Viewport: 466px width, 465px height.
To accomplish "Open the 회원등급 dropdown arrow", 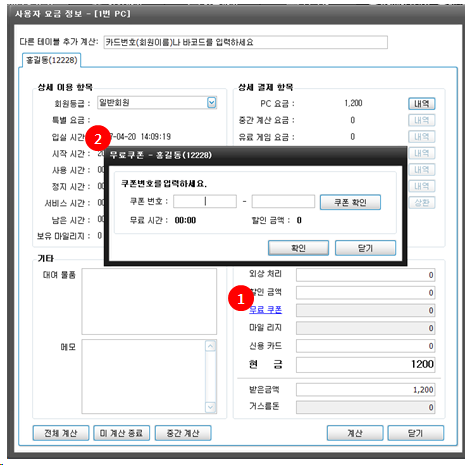I will pyautogui.click(x=212, y=102).
